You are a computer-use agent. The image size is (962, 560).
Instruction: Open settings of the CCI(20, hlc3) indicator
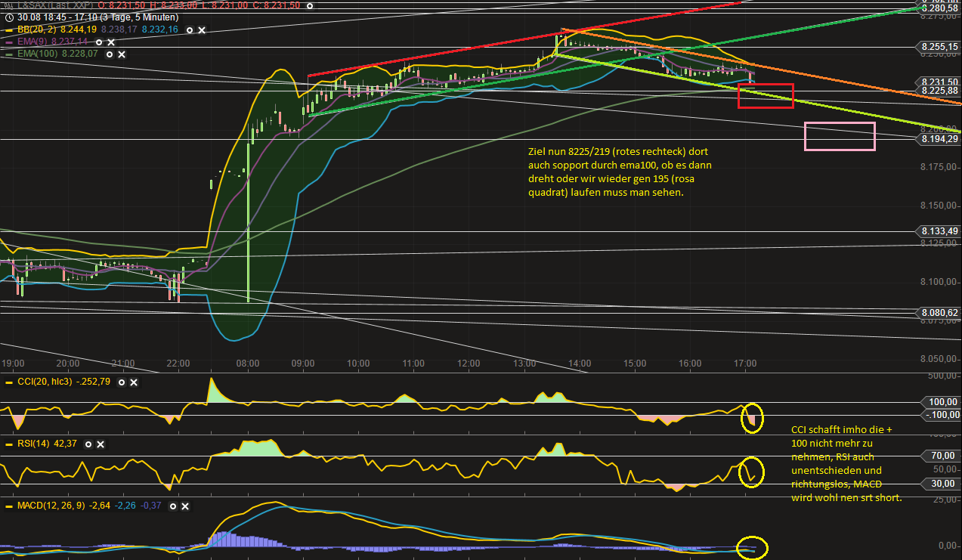click(122, 382)
